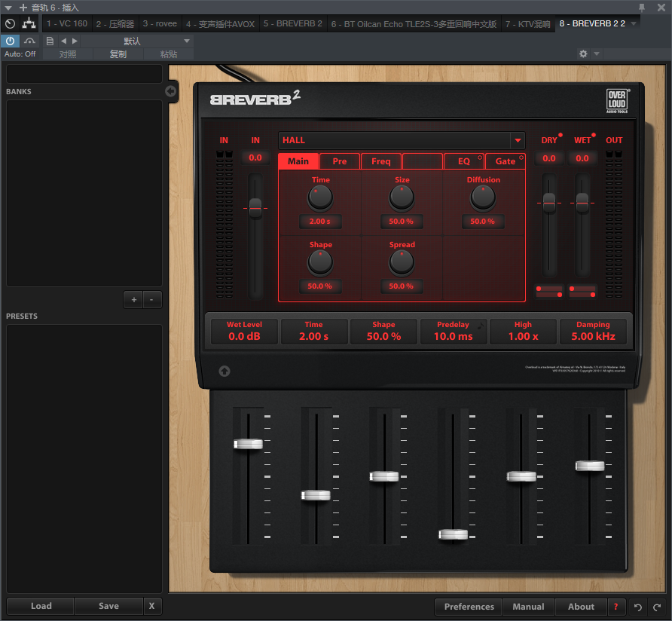Go to the next preset arrow
This screenshot has height=621, width=672.
point(75,41)
